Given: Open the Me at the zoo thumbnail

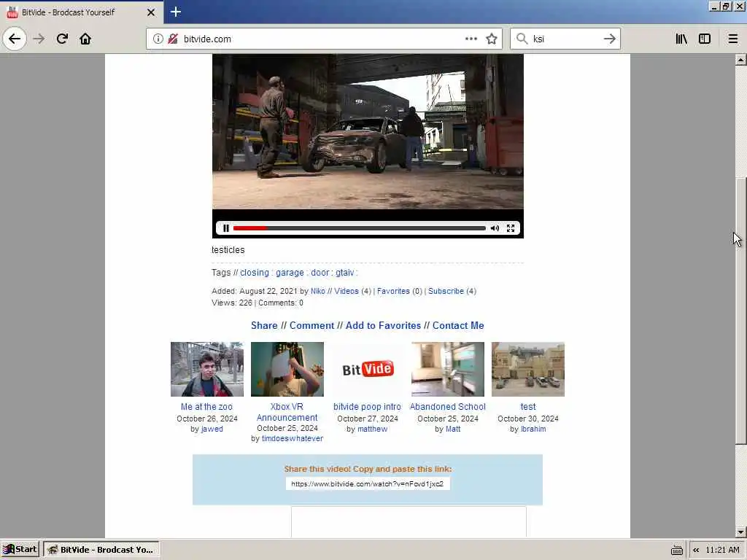Looking at the screenshot, I should tap(206, 369).
